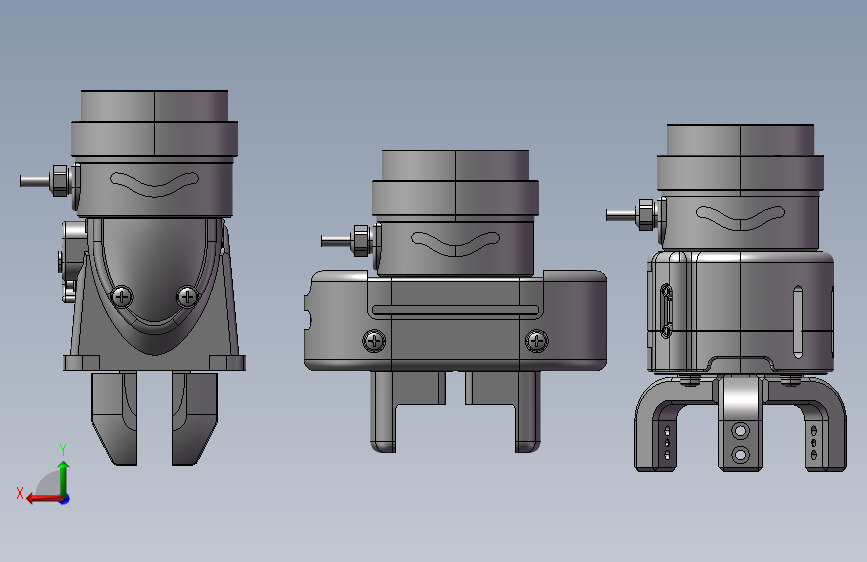Select the left Phillips screw on the left gripper
The image size is (867, 562).
click(122, 297)
